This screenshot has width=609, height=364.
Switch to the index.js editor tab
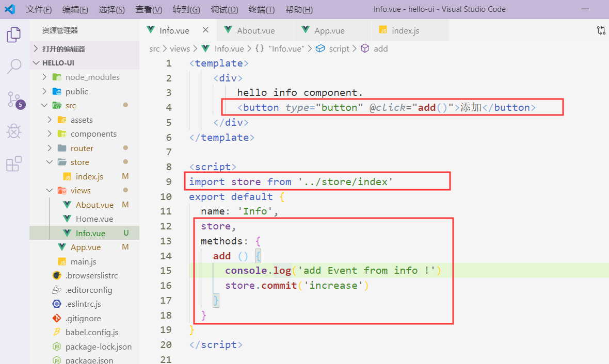[x=410, y=30]
